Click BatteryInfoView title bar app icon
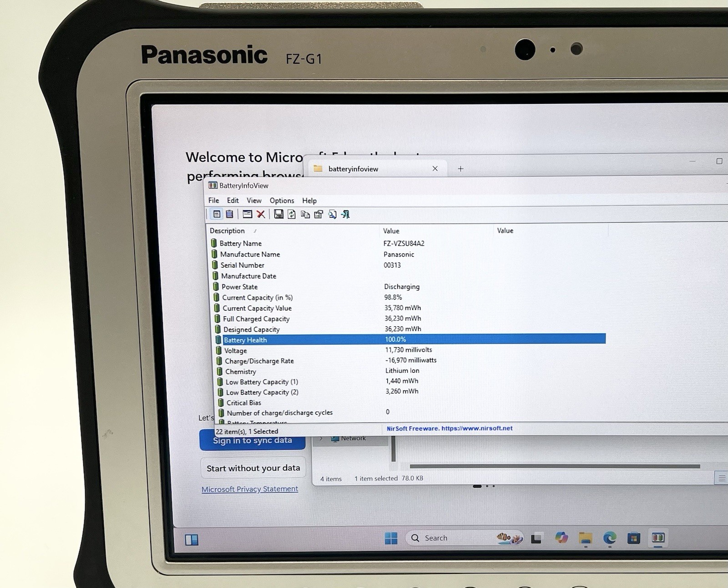728x588 pixels. 212,185
